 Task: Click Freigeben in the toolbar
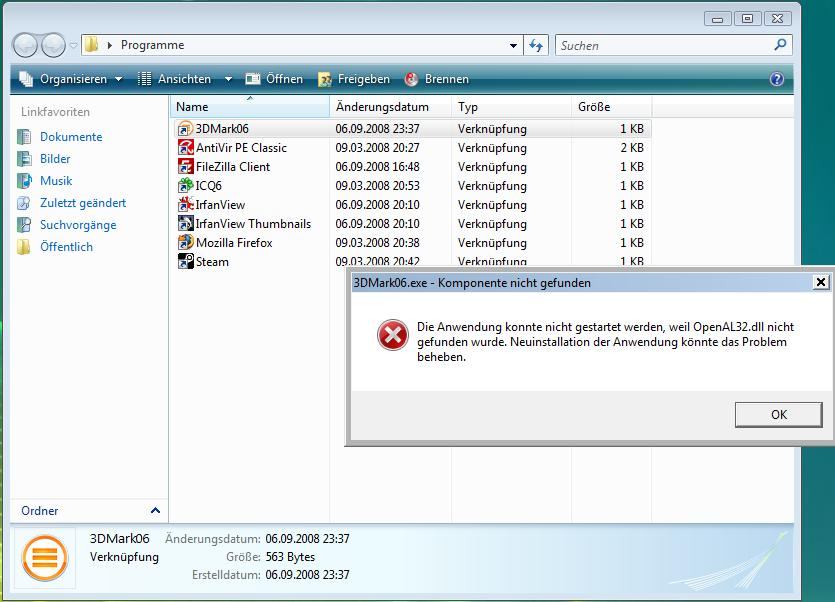[x=354, y=79]
